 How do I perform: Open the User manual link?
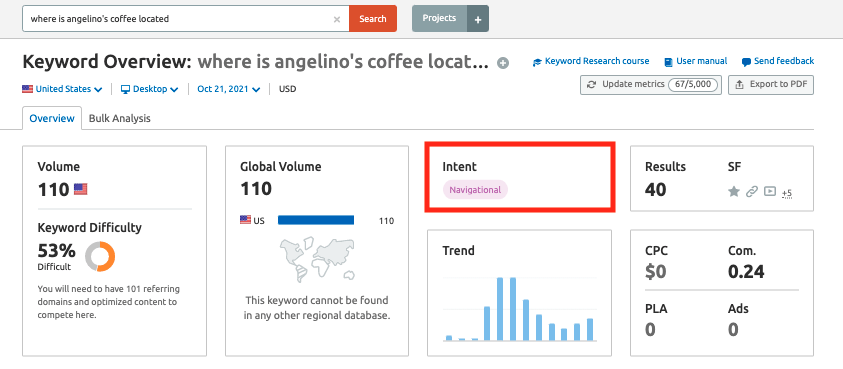pyautogui.click(x=696, y=61)
